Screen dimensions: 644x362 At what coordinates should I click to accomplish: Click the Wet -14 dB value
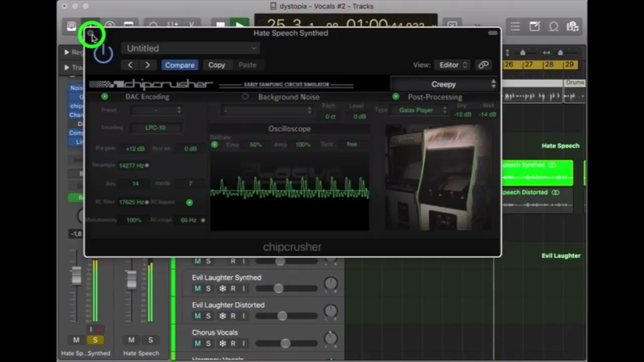487,115
